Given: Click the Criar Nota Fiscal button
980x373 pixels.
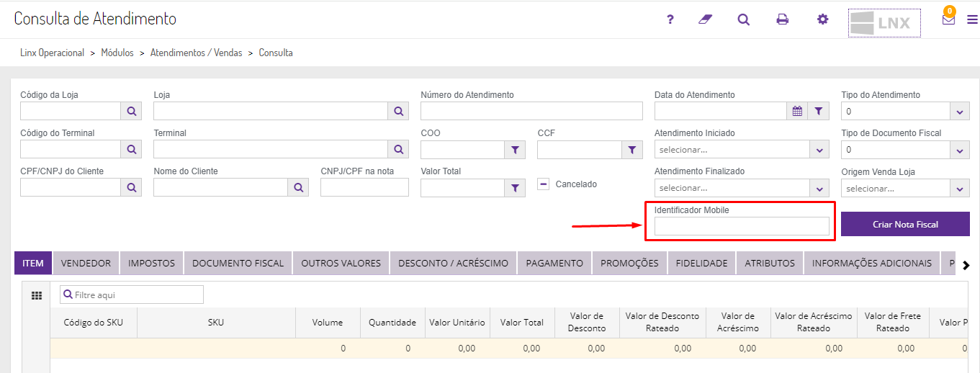Looking at the screenshot, I should (x=905, y=224).
